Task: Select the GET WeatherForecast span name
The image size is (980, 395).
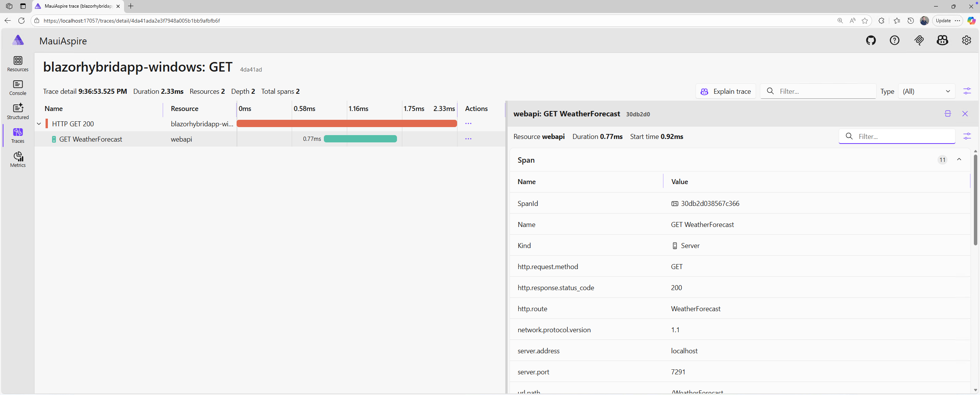Action: click(x=91, y=139)
